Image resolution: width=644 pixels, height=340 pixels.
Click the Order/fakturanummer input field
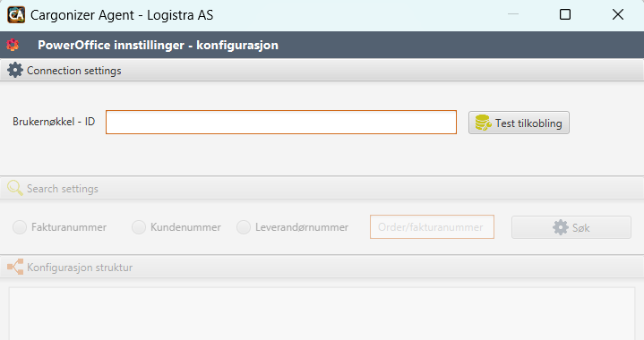coord(432,226)
